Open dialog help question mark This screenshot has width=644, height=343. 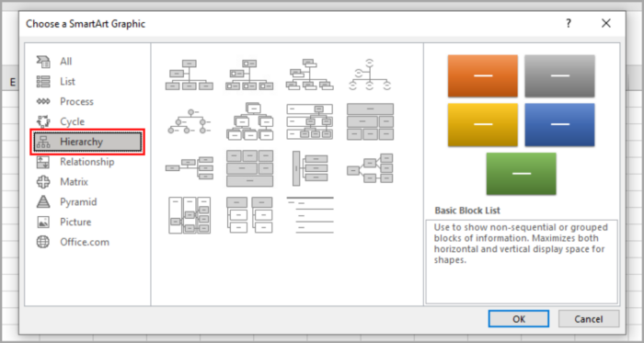[568, 24]
